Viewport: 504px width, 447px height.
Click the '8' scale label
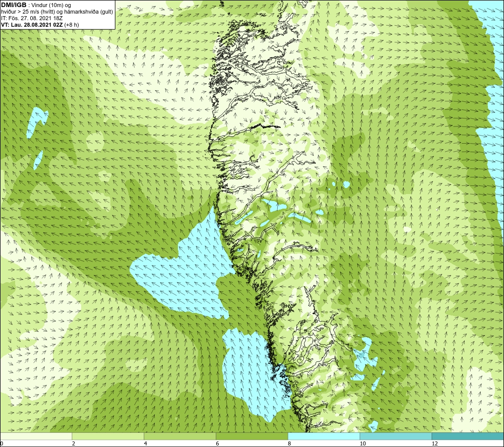click(290, 444)
